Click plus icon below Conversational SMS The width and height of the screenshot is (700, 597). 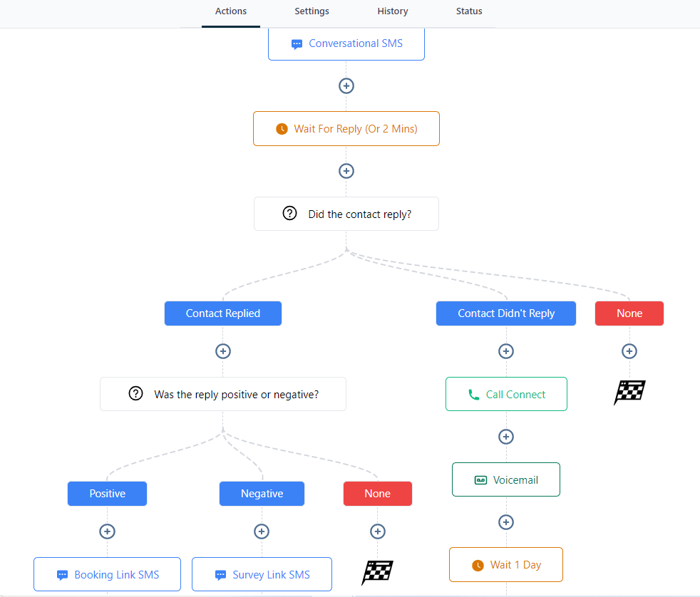346,85
